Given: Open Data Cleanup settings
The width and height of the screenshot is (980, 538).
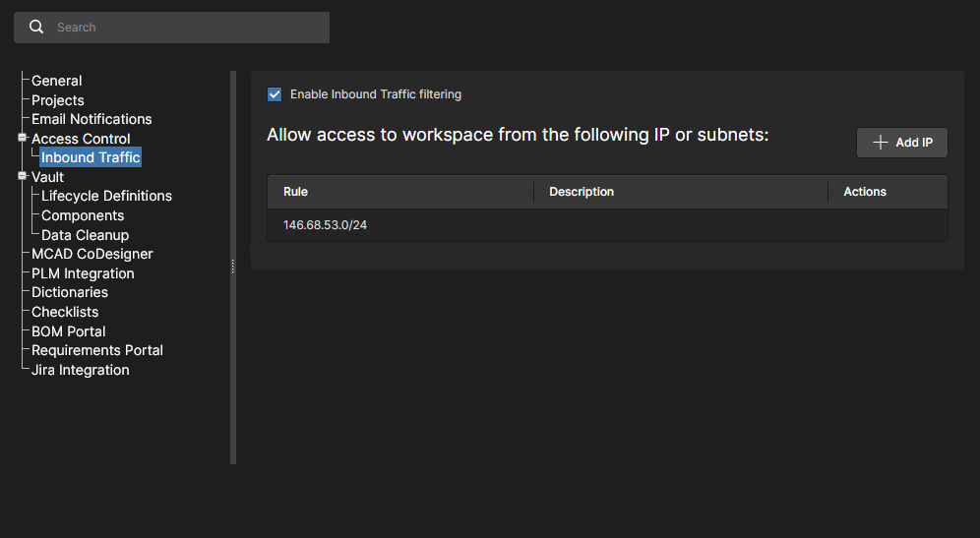Looking at the screenshot, I should (85, 235).
